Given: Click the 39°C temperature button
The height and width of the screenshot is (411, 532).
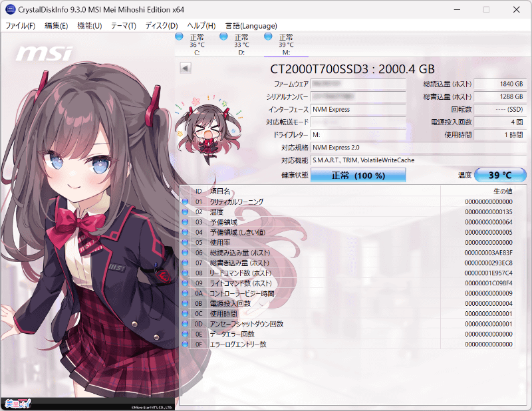Looking at the screenshot, I should point(497,175).
